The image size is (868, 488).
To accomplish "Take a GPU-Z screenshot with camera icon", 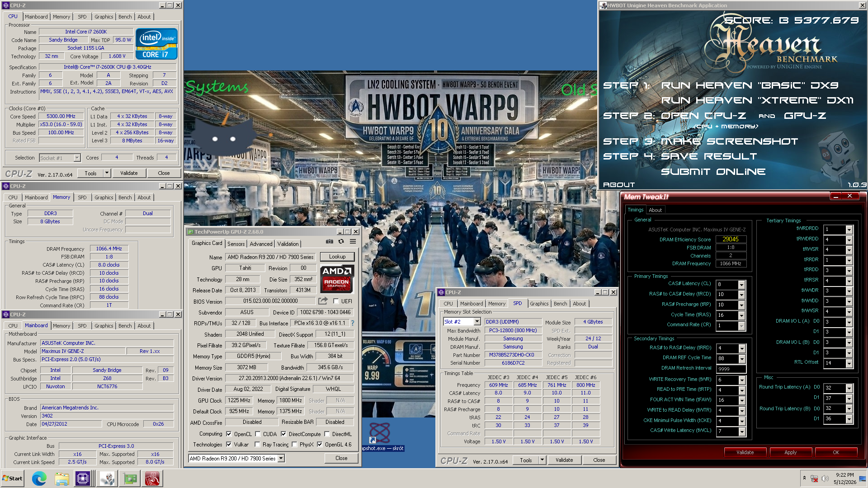I will (330, 242).
